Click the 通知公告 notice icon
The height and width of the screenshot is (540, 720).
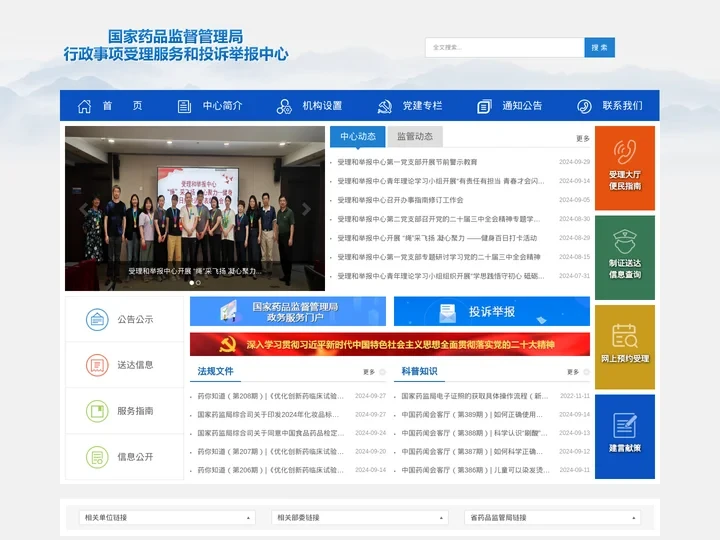click(484, 107)
